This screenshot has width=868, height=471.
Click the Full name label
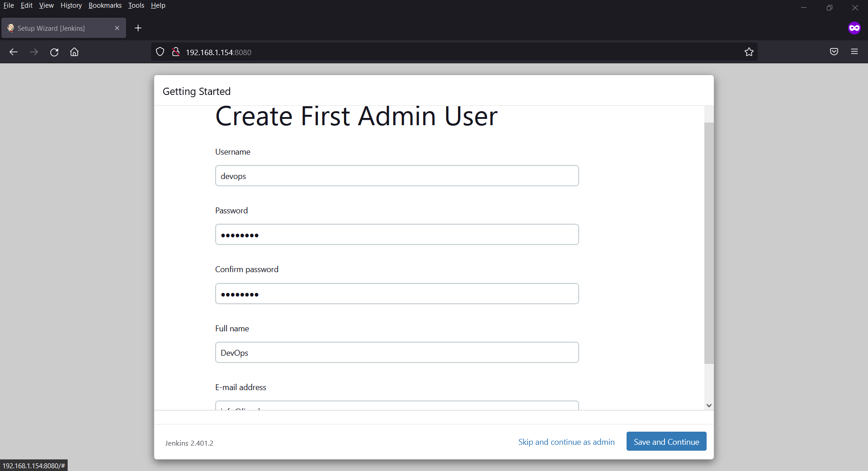click(x=232, y=329)
